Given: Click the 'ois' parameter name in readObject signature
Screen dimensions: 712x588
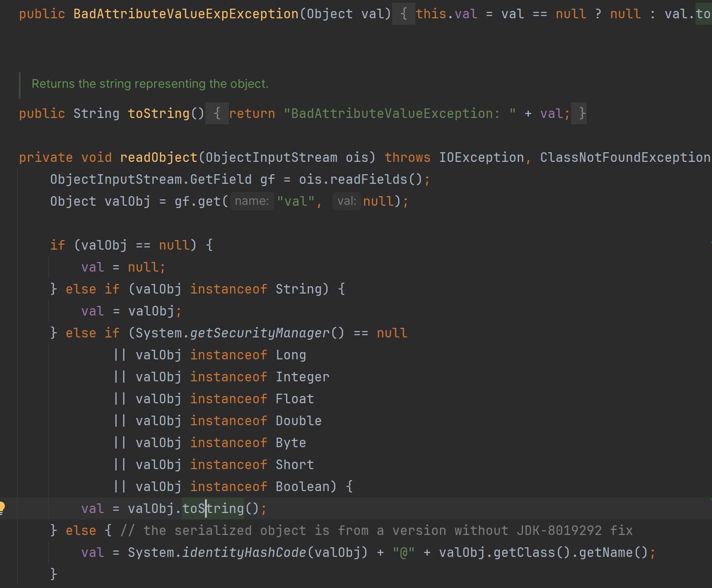Looking at the screenshot, I should pyautogui.click(x=357, y=157).
